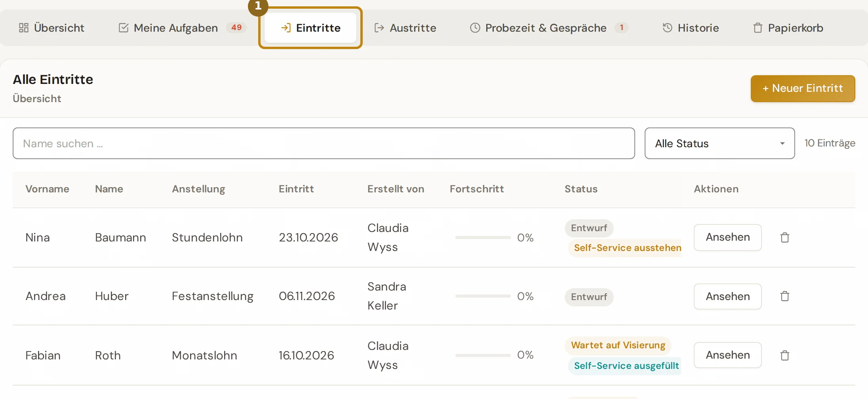Click Nina Baumann's 0% progress bar
The height and width of the screenshot is (399, 868).
(483, 237)
